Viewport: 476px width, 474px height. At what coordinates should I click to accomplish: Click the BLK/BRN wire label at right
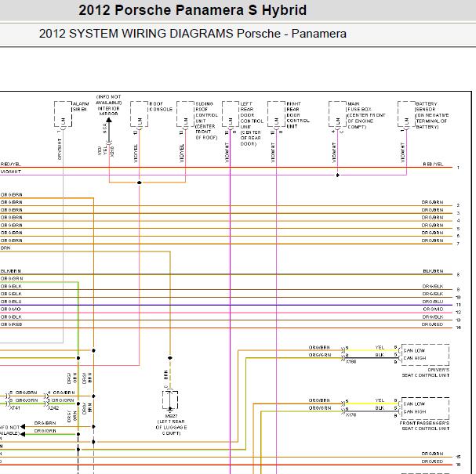pos(433,271)
